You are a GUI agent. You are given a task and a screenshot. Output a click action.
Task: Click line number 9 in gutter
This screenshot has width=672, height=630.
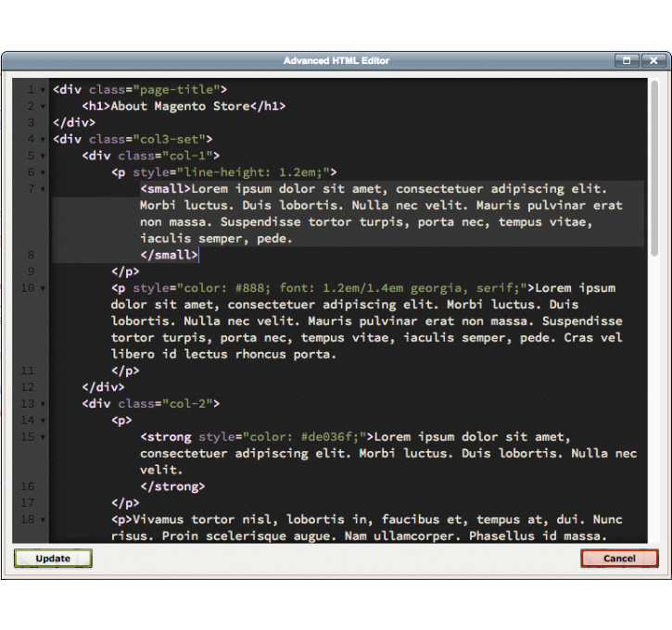32,271
